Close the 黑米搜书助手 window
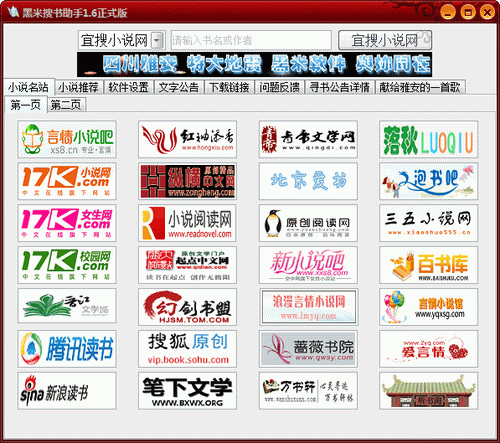Screen dimensions: 500x443 pyautogui.click(x=487, y=13)
